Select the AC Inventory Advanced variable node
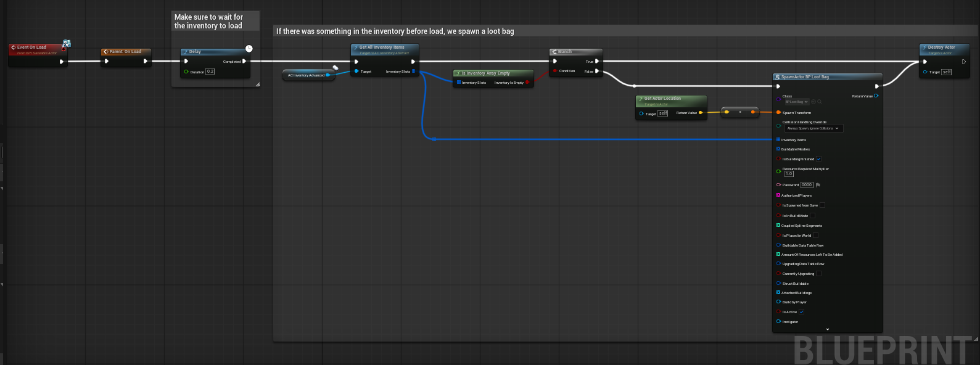This screenshot has width=980, height=365. (x=307, y=75)
